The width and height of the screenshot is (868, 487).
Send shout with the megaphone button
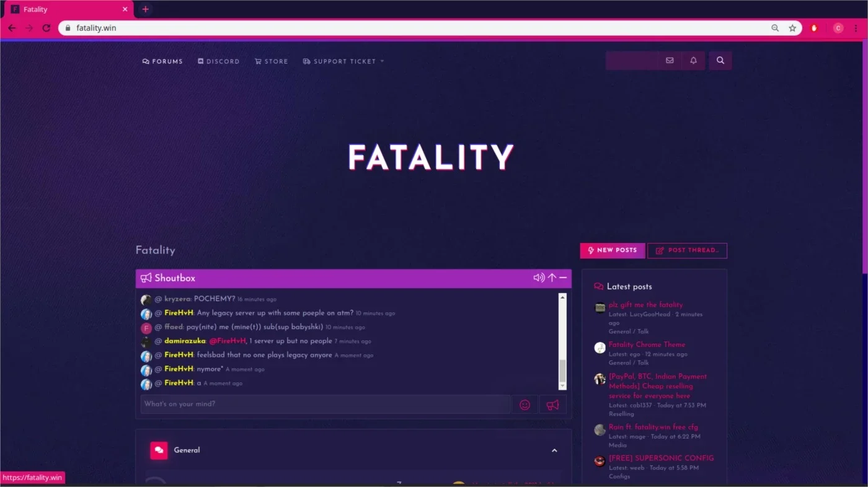(552, 405)
